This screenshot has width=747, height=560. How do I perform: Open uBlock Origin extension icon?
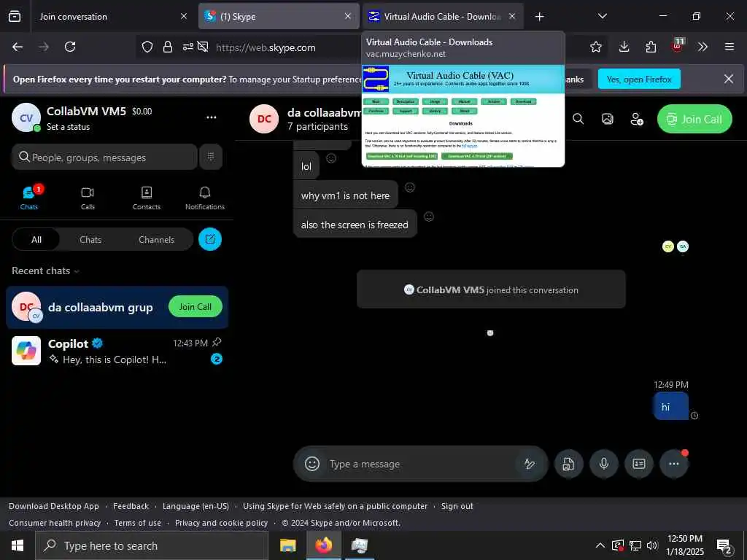pyautogui.click(x=678, y=46)
